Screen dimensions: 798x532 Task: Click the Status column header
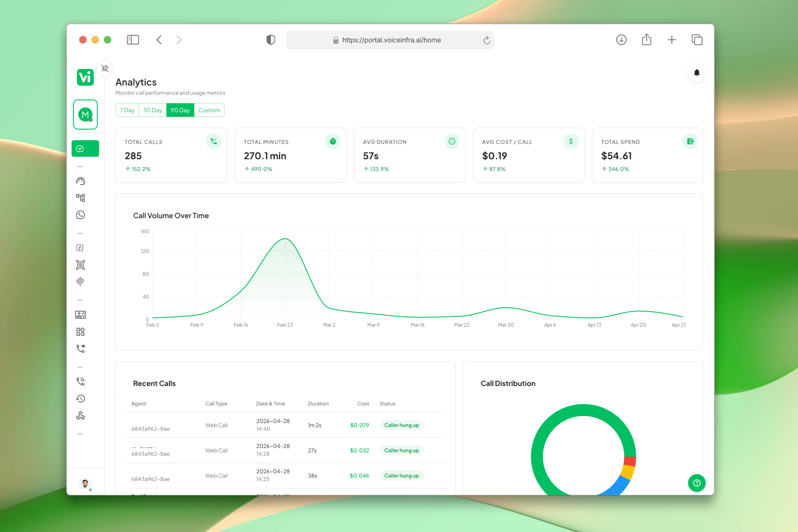click(388, 404)
